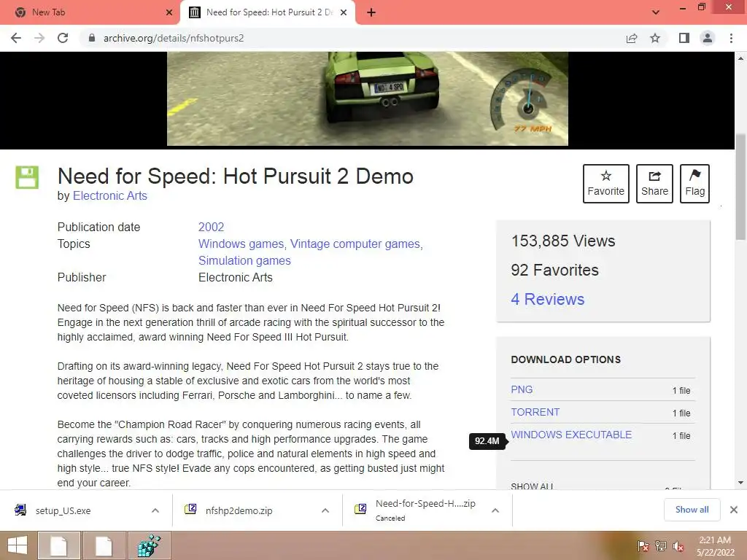Screen dimensions: 747x560
Task: Click the muted volume tray icon
Action: (x=678, y=546)
